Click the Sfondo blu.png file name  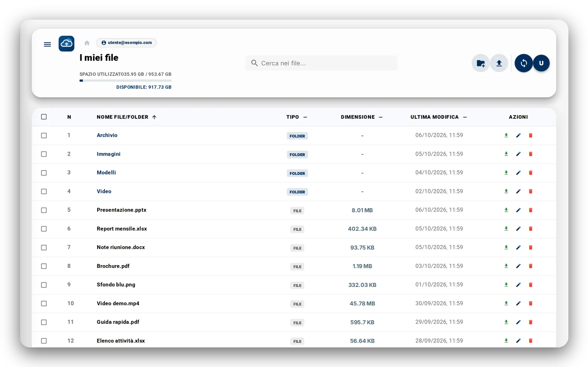pos(116,285)
